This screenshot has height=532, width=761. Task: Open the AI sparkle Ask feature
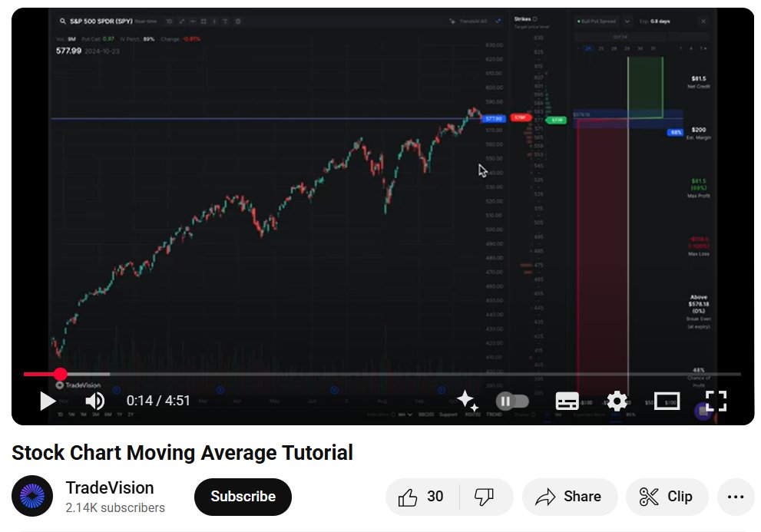[467, 401]
